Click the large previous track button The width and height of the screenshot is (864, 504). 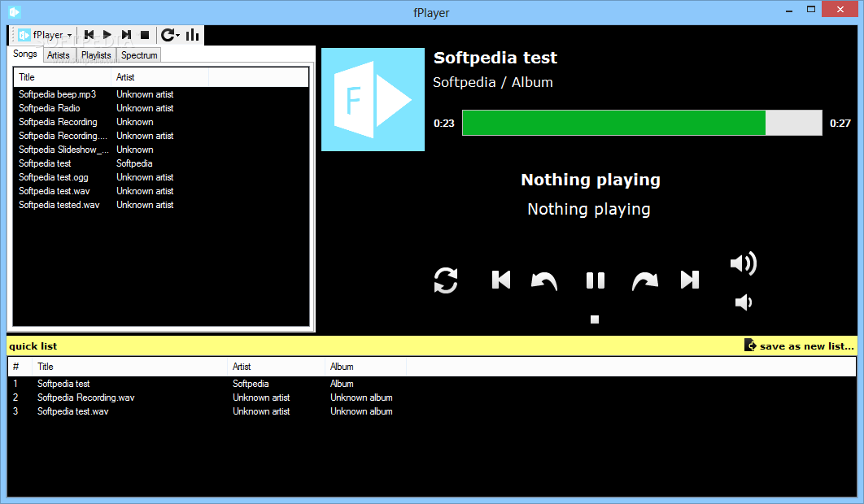click(501, 280)
